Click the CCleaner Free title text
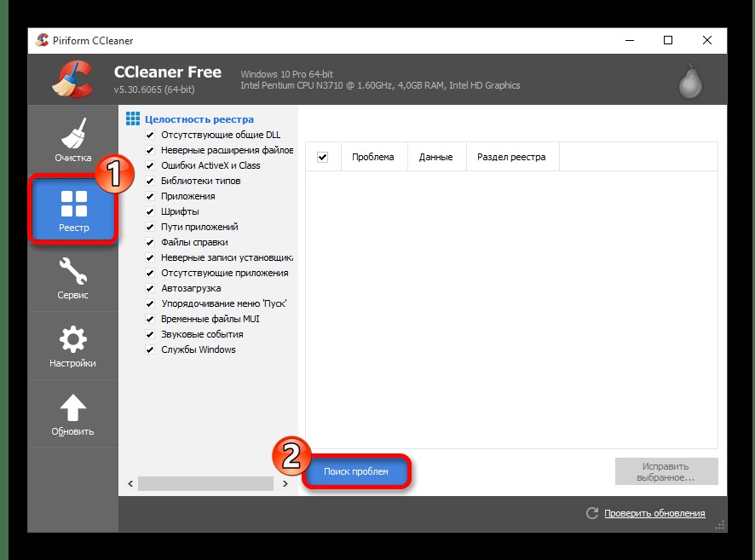 (168, 72)
